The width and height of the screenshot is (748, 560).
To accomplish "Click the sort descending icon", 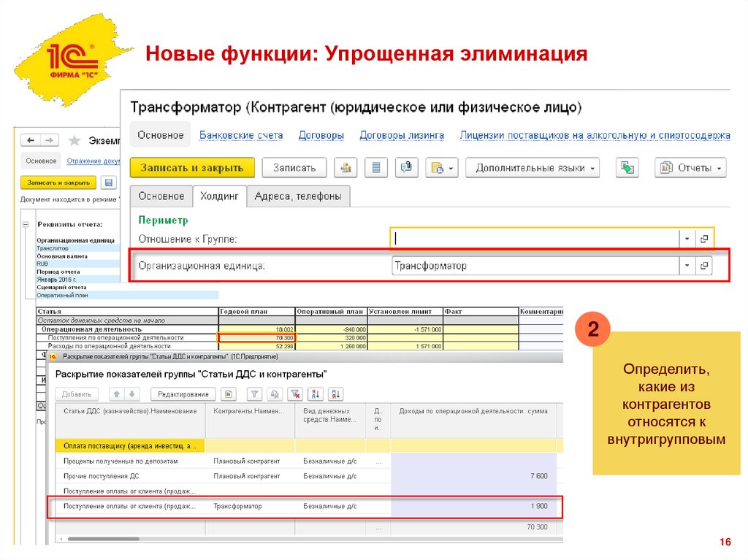I will 335,394.
